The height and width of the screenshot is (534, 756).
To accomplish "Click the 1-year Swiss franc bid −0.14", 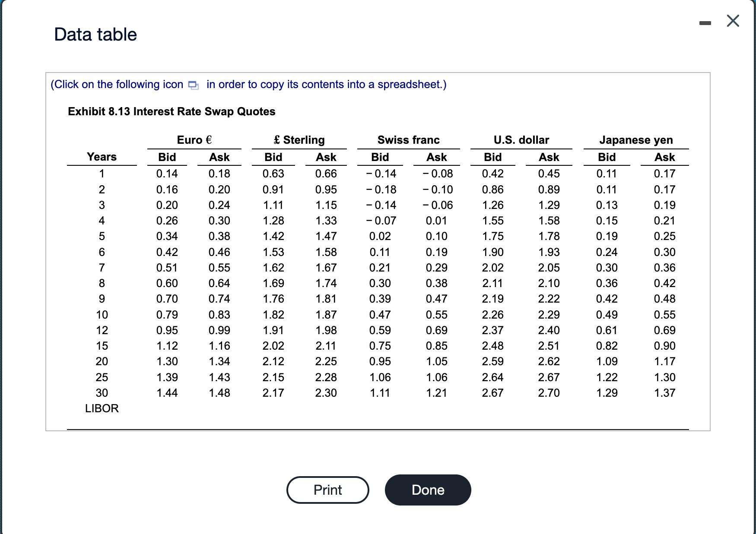I will point(381,174).
